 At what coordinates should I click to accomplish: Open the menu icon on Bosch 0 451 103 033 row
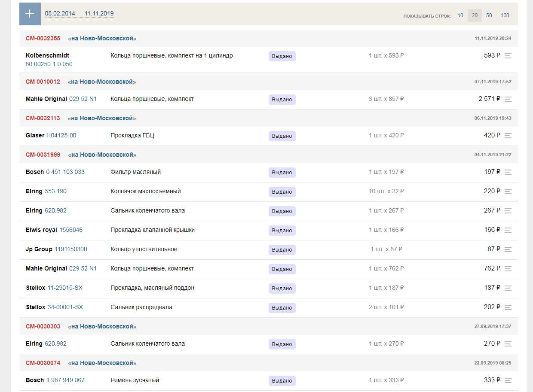pyautogui.click(x=508, y=172)
